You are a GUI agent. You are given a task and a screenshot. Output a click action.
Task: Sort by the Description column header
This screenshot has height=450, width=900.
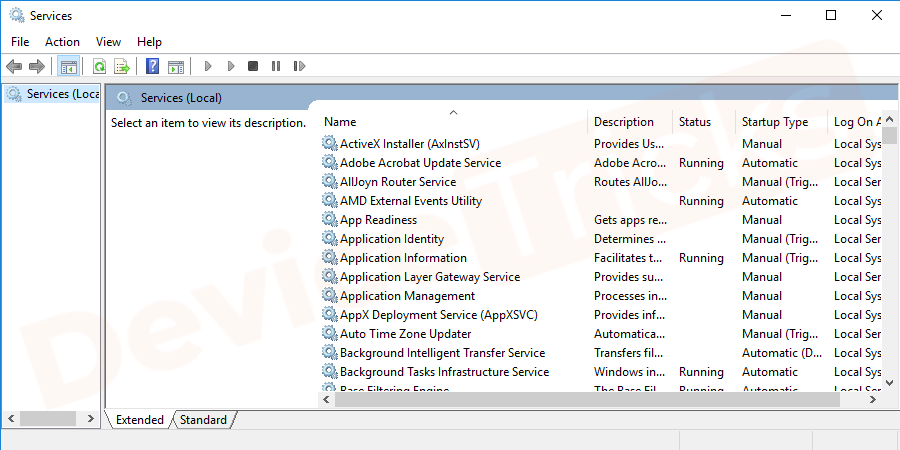[630, 122]
